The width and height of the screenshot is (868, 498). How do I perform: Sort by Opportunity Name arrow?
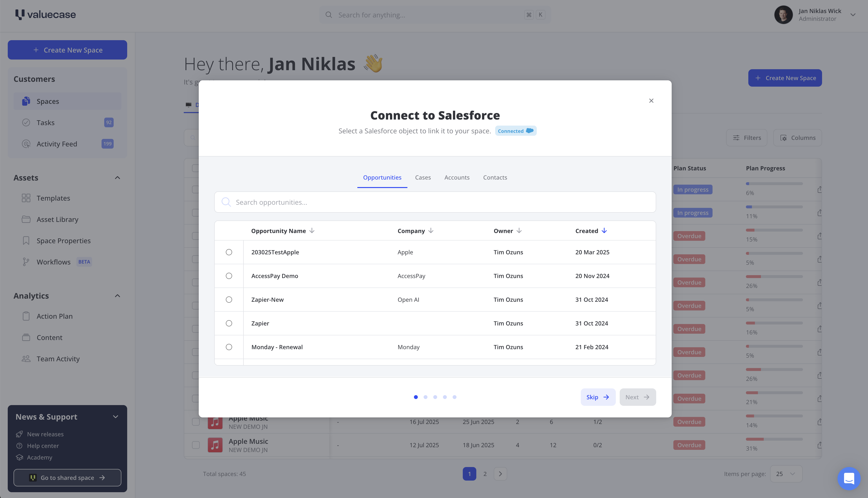pos(312,231)
